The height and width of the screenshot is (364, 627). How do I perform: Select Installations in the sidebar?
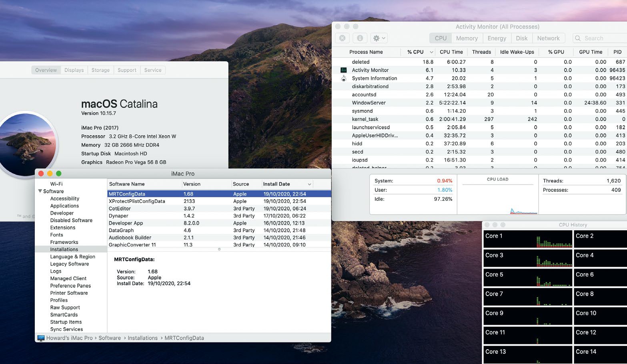point(71,249)
